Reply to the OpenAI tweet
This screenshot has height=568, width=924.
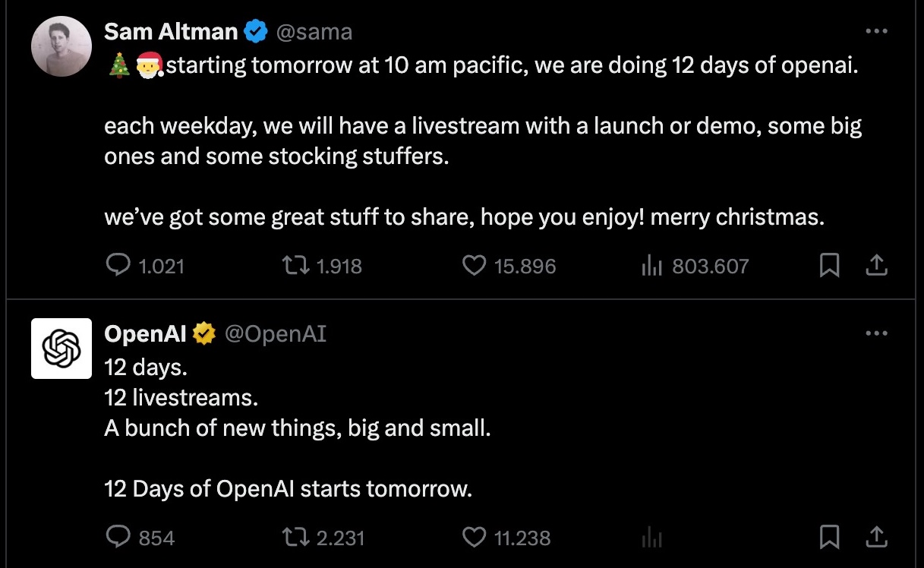coord(118,538)
